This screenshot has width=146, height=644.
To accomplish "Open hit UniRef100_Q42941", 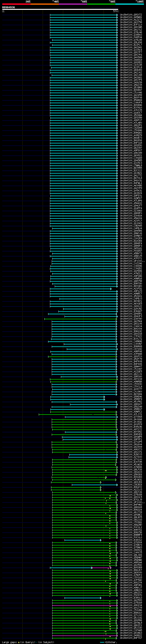I will coord(131,48).
